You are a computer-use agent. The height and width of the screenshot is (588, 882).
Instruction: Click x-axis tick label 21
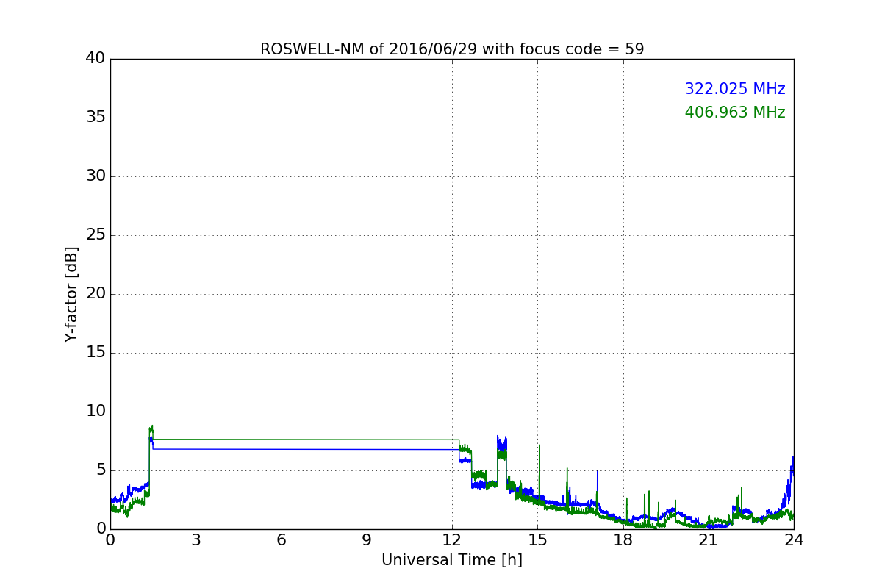[x=709, y=539]
